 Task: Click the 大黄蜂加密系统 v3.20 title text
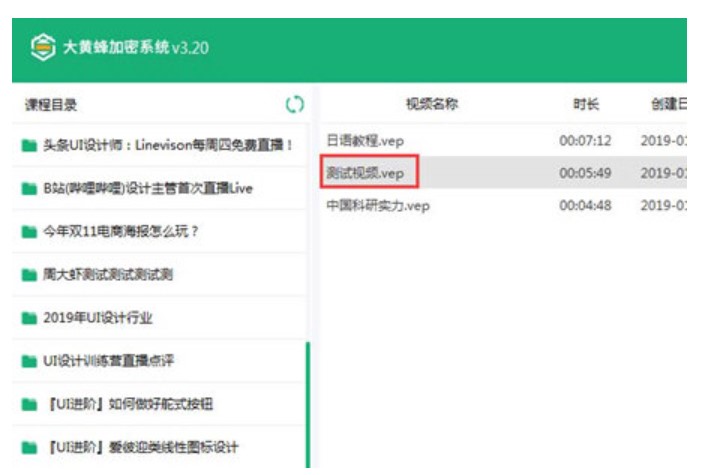136,47
